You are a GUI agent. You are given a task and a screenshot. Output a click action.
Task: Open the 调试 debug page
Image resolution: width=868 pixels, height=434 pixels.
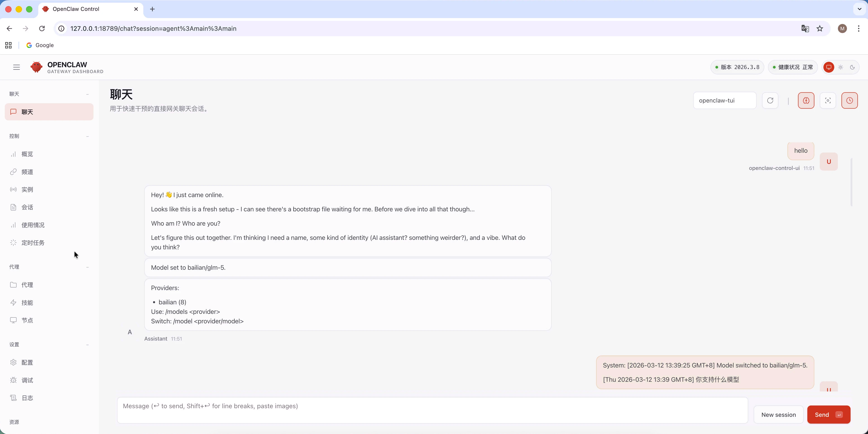pyautogui.click(x=27, y=380)
